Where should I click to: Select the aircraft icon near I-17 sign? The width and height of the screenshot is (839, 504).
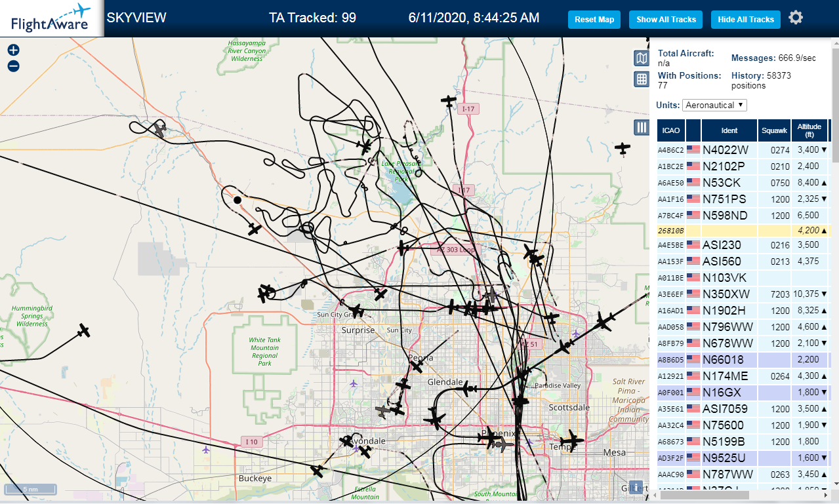click(449, 101)
